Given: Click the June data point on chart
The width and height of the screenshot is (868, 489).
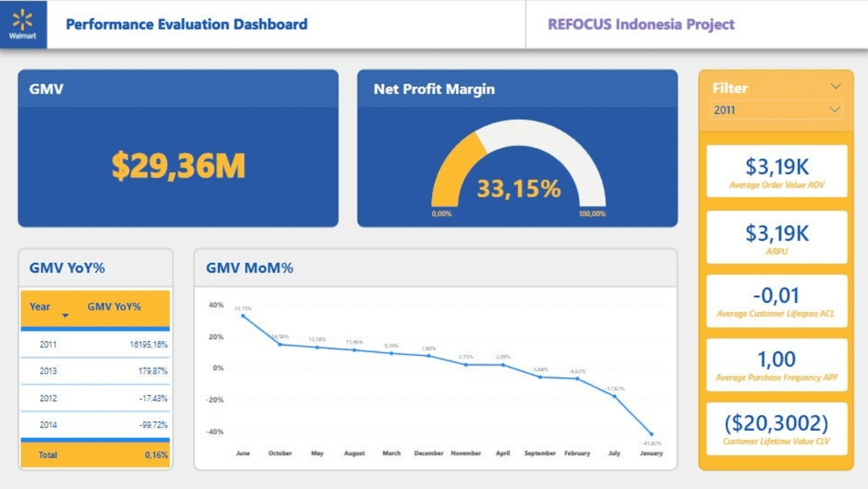Looking at the screenshot, I should pyautogui.click(x=243, y=316).
